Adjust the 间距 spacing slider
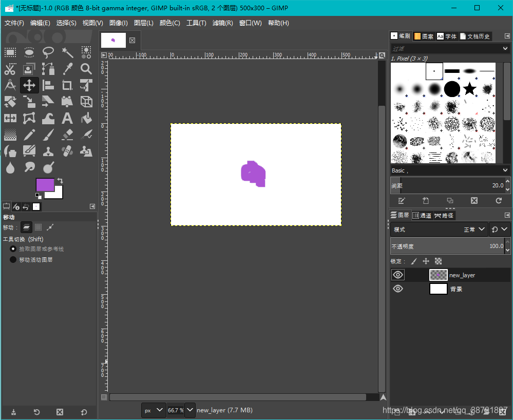The width and height of the screenshot is (513, 420). [448, 185]
